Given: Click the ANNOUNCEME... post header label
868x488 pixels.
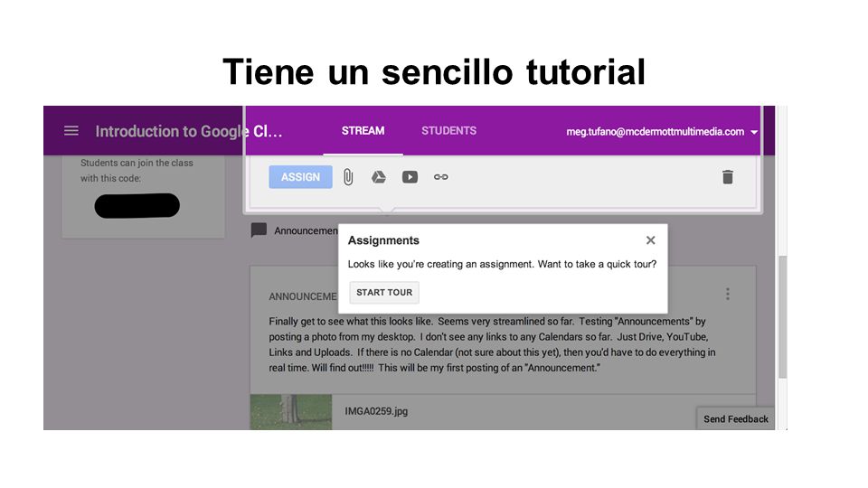Looking at the screenshot, I should click(x=302, y=296).
